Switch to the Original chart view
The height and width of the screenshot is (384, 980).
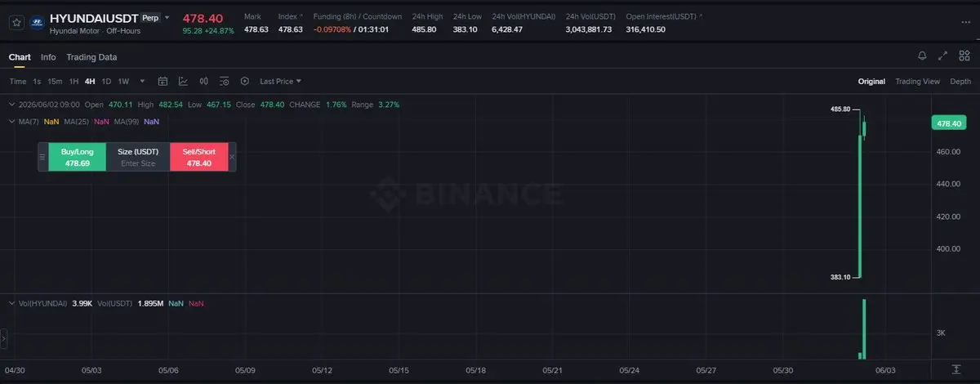coord(871,82)
